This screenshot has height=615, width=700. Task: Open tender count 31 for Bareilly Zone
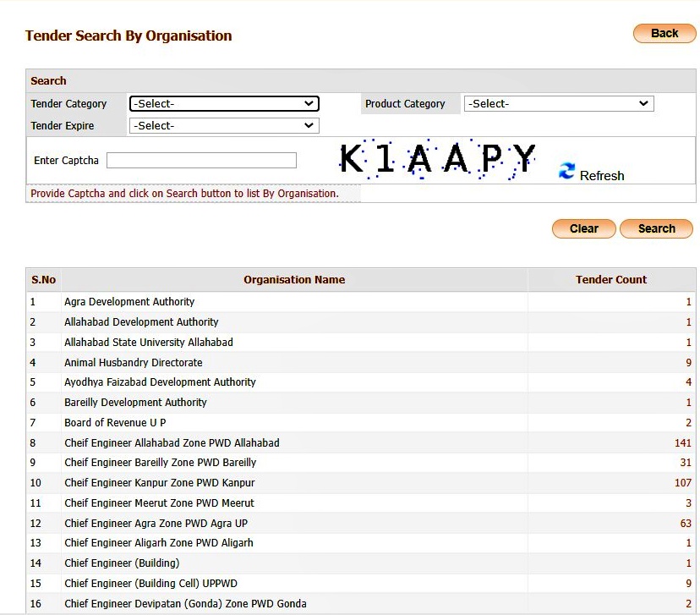coord(686,463)
